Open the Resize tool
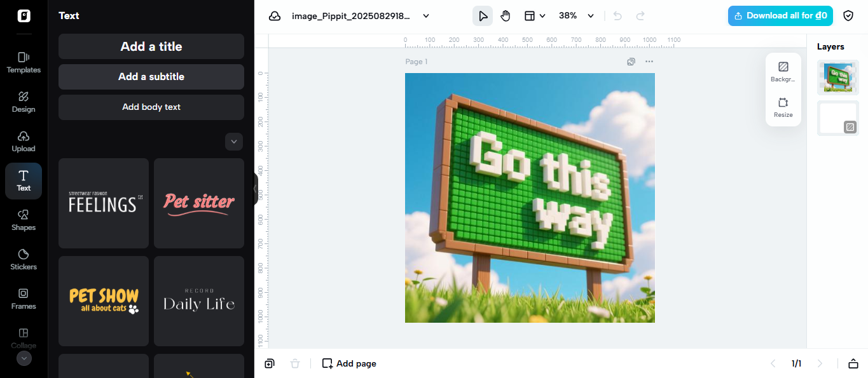This screenshot has width=868, height=378. pyautogui.click(x=783, y=107)
